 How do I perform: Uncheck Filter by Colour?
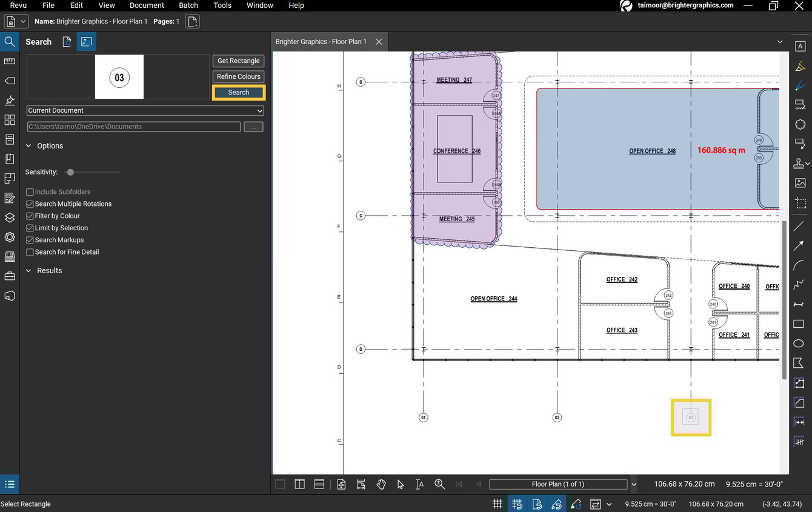pos(29,216)
